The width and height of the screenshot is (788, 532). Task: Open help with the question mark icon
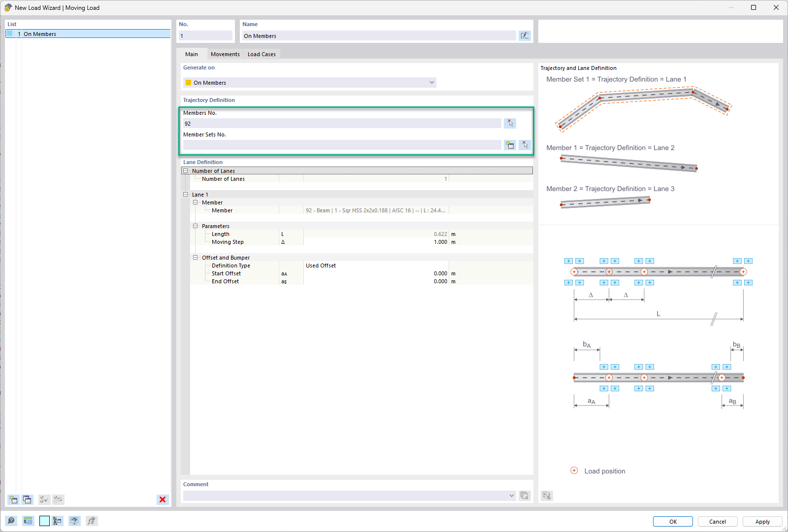(x=11, y=521)
